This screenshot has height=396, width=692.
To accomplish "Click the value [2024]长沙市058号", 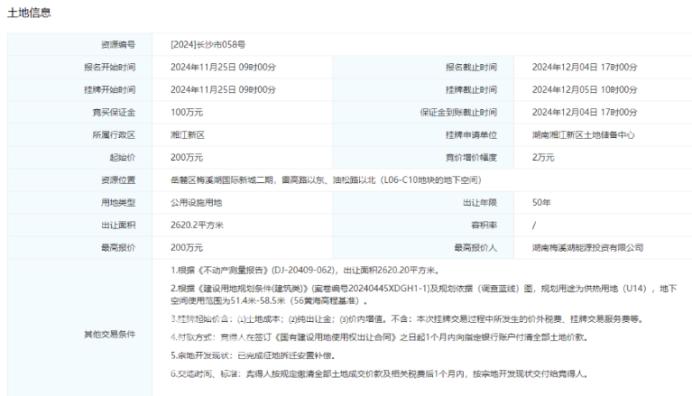I will click(207, 45).
